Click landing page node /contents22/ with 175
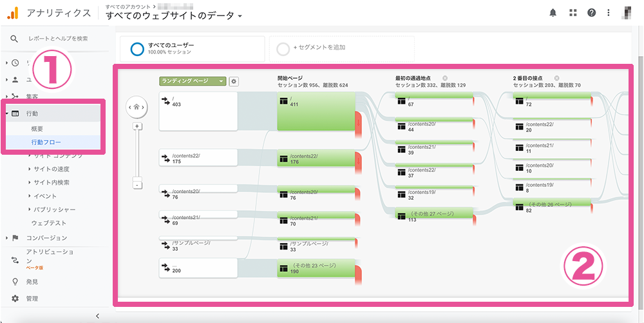 click(198, 158)
